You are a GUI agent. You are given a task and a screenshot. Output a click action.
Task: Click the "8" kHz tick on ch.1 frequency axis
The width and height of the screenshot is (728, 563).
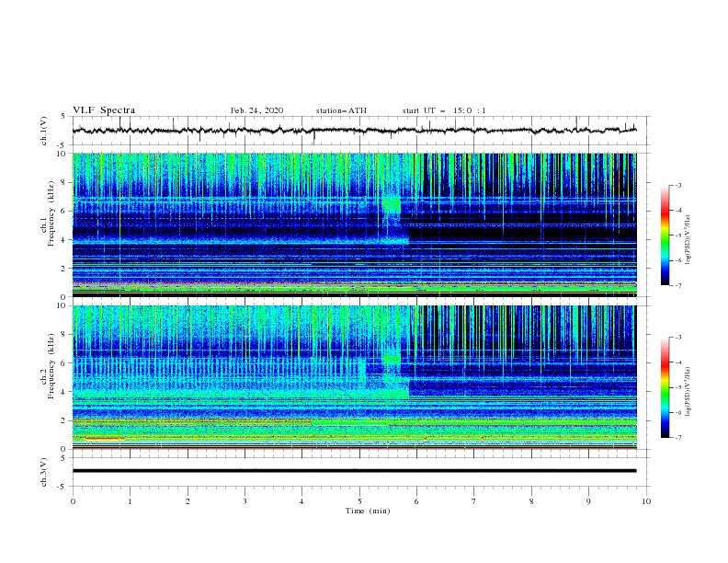(x=65, y=182)
